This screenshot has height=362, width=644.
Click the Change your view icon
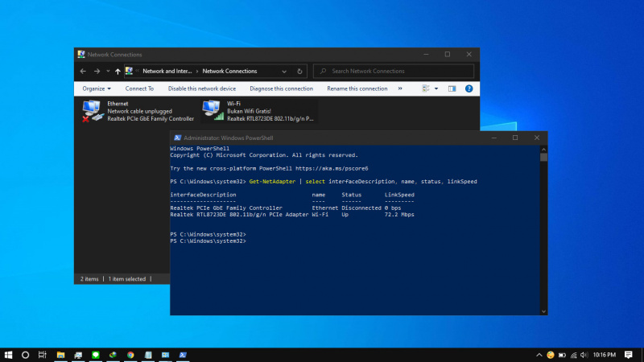[x=426, y=88]
